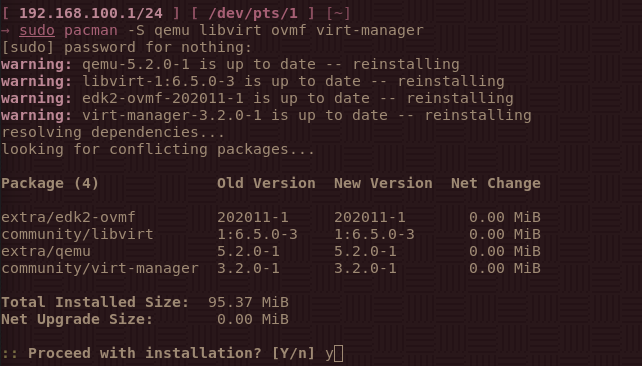Click the underlined sudo command word

37,31
